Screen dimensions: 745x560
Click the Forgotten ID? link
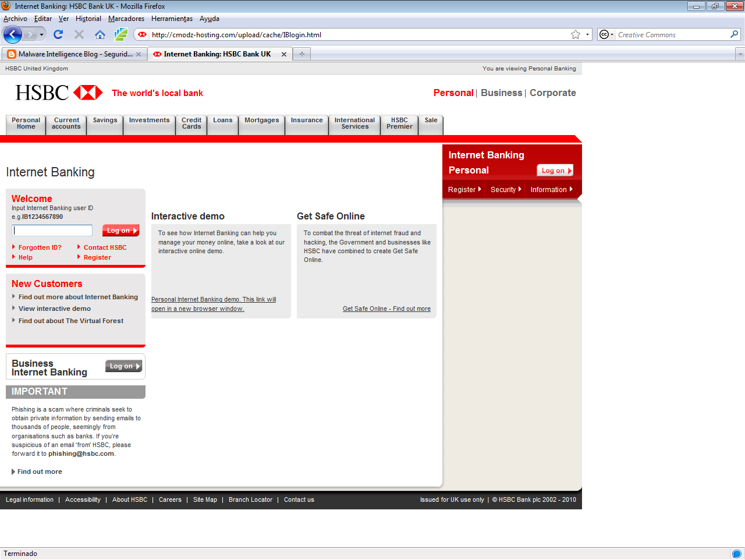click(40, 247)
